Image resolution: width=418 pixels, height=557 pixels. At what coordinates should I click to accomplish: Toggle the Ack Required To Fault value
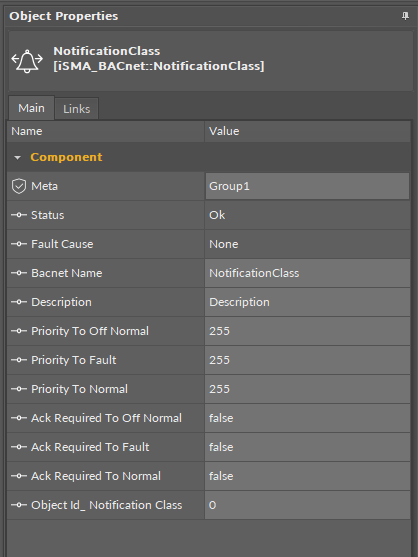[x=308, y=447]
